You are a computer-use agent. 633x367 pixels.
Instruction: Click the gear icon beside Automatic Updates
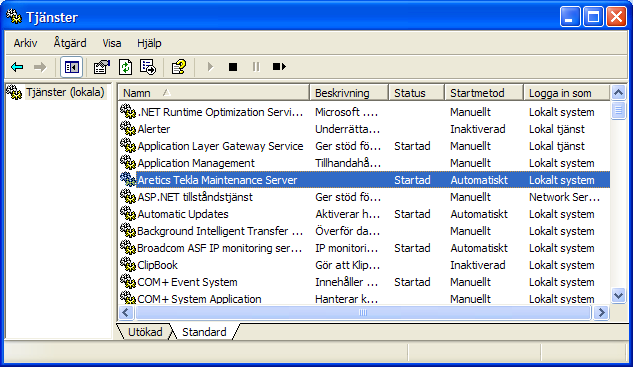coord(128,213)
